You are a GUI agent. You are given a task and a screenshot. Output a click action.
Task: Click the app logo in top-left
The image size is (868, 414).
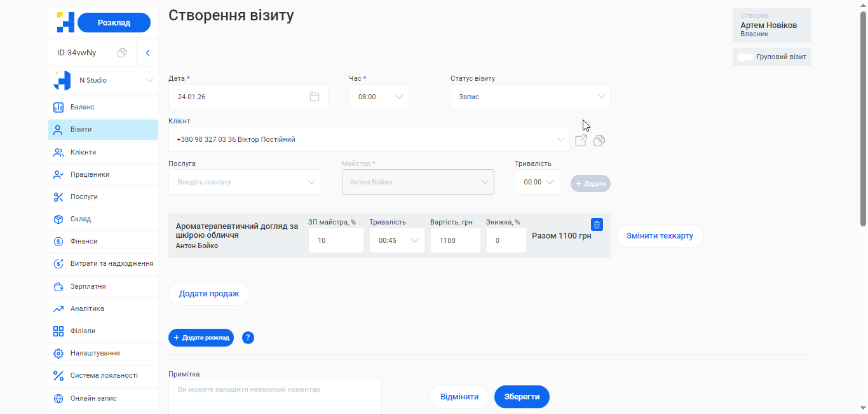click(65, 22)
